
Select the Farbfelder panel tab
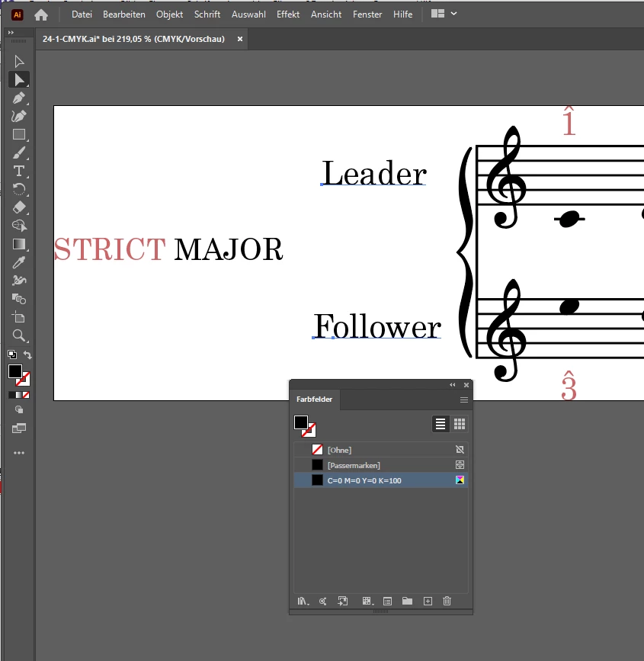(x=315, y=399)
